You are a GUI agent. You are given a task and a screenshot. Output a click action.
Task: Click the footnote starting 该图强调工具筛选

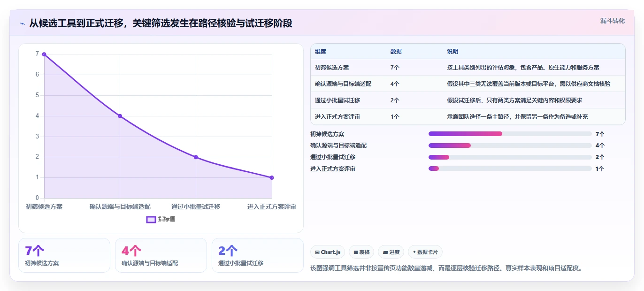click(x=446, y=268)
